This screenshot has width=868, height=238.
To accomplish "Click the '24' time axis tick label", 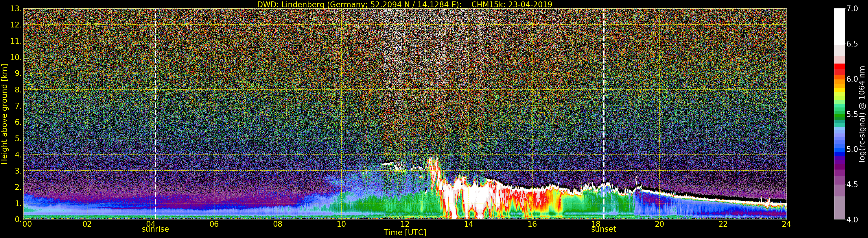I will click(x=786, y=224).
